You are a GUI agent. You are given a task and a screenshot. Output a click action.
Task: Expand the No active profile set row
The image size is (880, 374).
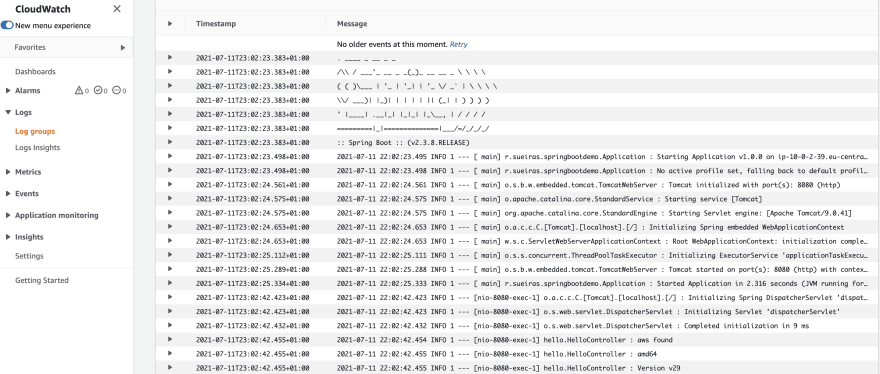pyautogui.click(x=169, y=170)
